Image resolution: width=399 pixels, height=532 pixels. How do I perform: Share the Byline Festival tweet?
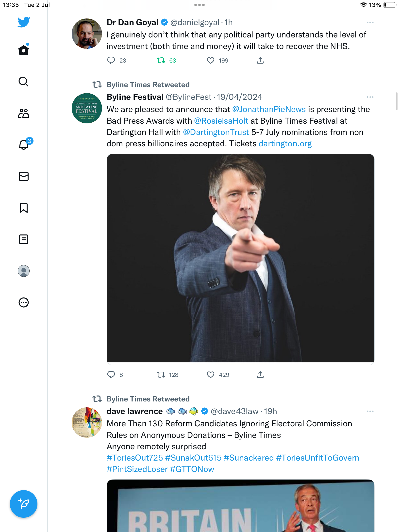click(260, 375)
